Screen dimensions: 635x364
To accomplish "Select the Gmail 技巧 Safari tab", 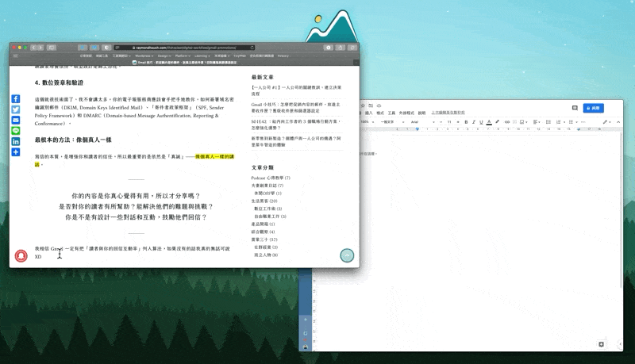I will tap(185, 63).
